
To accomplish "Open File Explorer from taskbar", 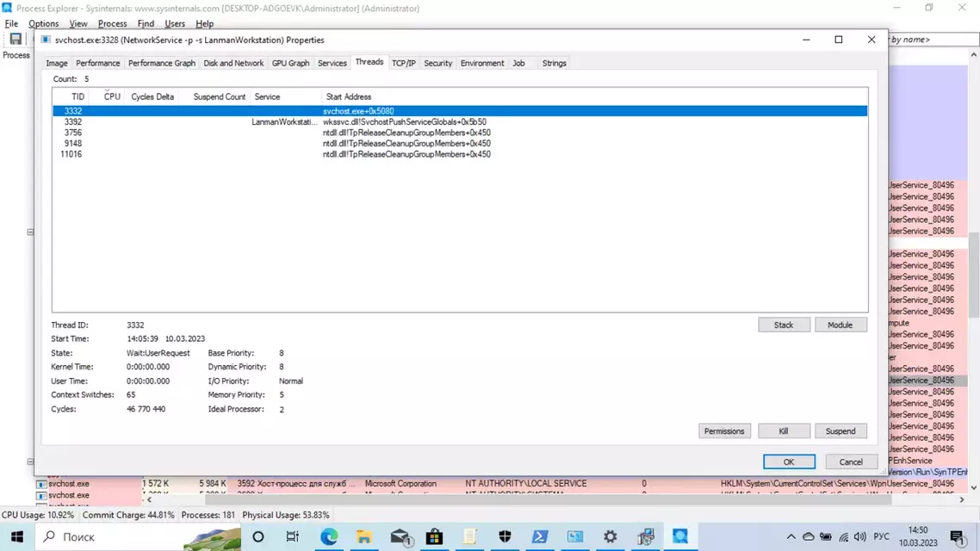I will (x=363, y=536).
